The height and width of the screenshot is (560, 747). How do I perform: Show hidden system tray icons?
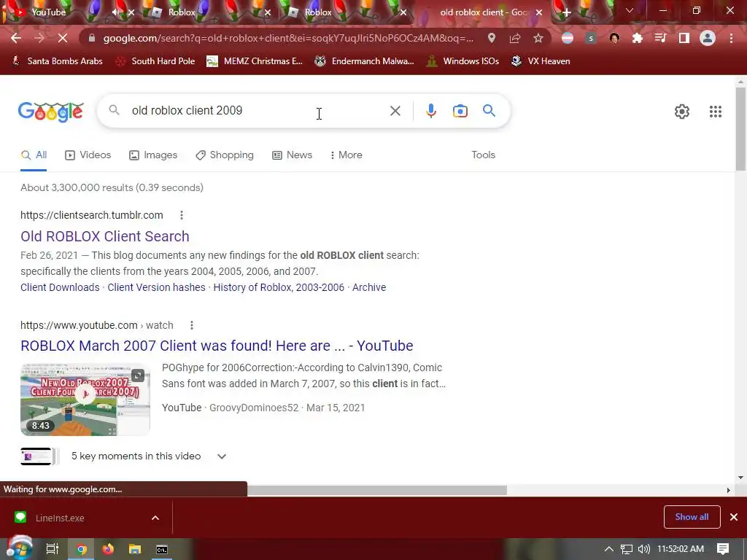(x=609, y=549)
